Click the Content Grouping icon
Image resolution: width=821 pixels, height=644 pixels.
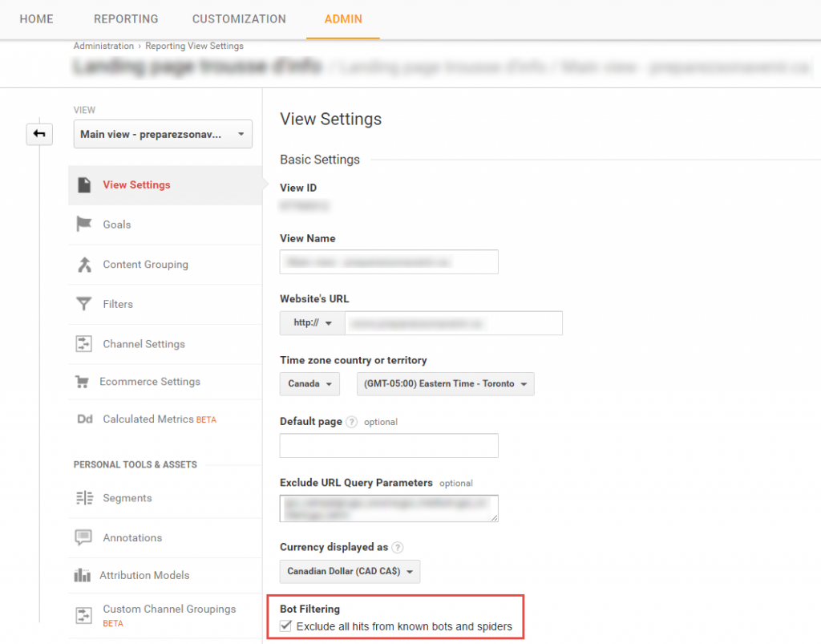tap(83, 265)
